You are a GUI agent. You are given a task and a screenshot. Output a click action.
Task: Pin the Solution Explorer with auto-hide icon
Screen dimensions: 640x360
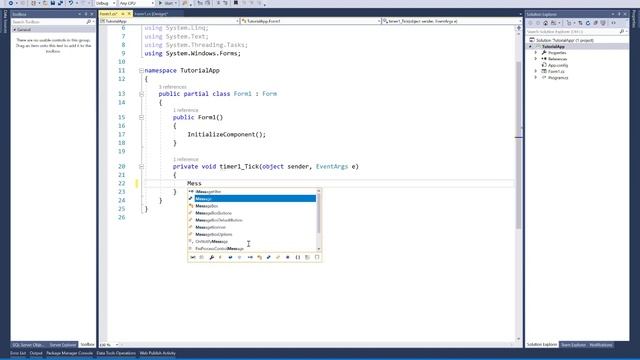[x=619, y=14]
